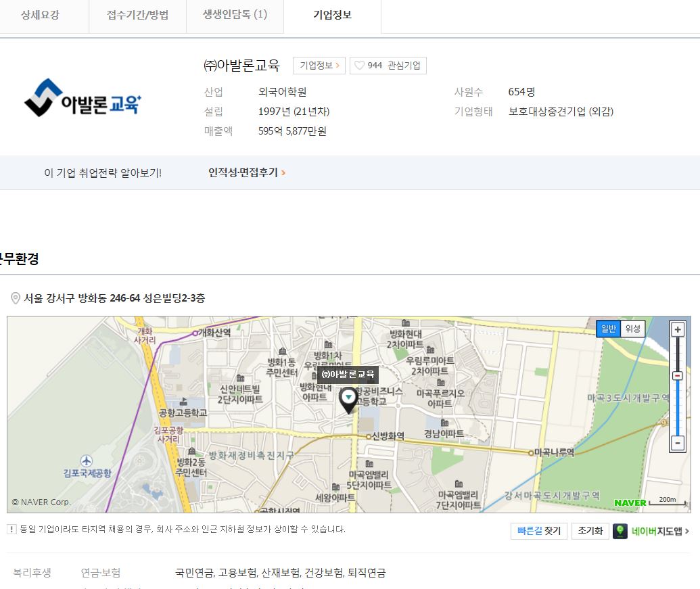
Task: Click 경남아파트 building icon on map
Action: tap(444, 423)
